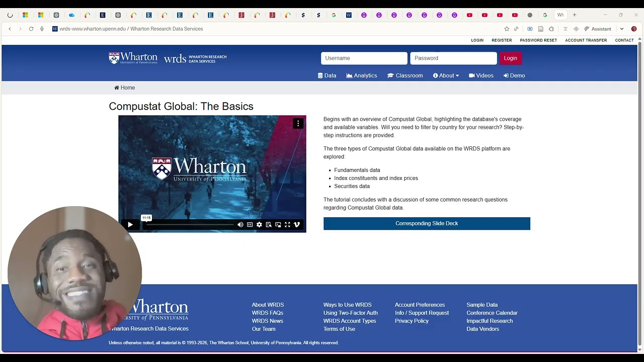Image resolution: width=644 pixels, height=362 pixels.
Task: Expand the chevron next to Assistant
Action: tap(622, 29)
